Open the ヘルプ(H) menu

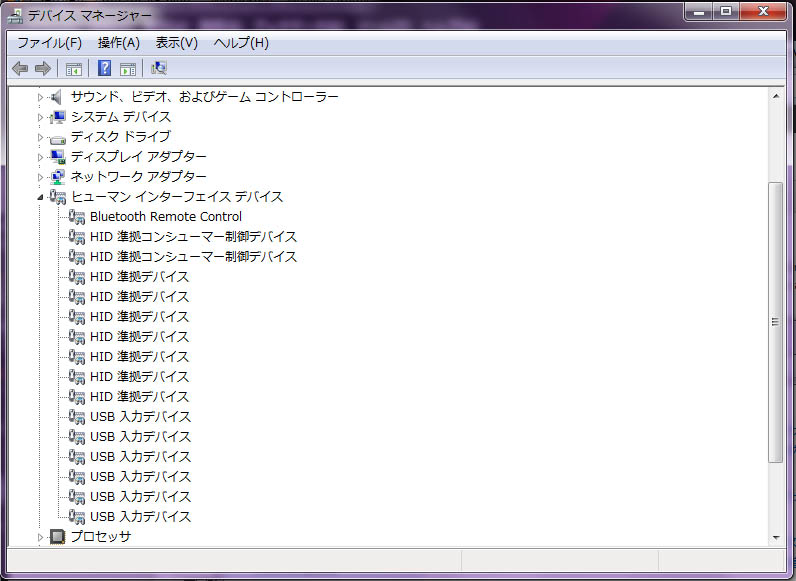[241, 43]
